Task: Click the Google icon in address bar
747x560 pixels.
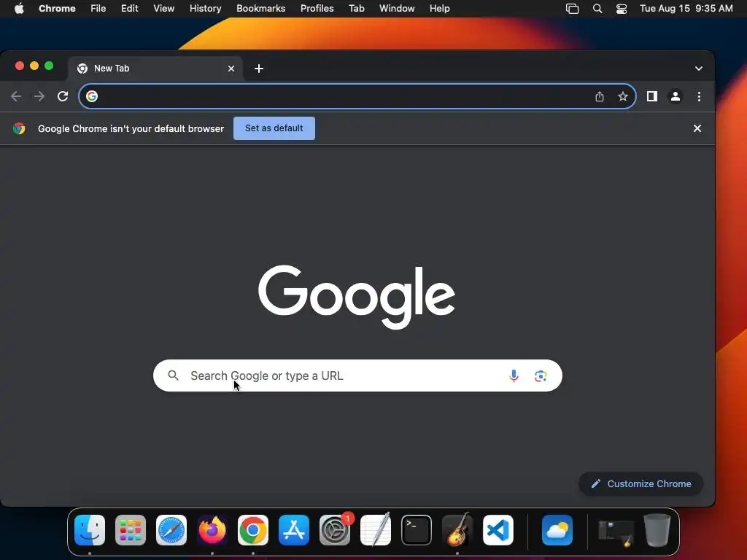Action: (x=92, y=97)
